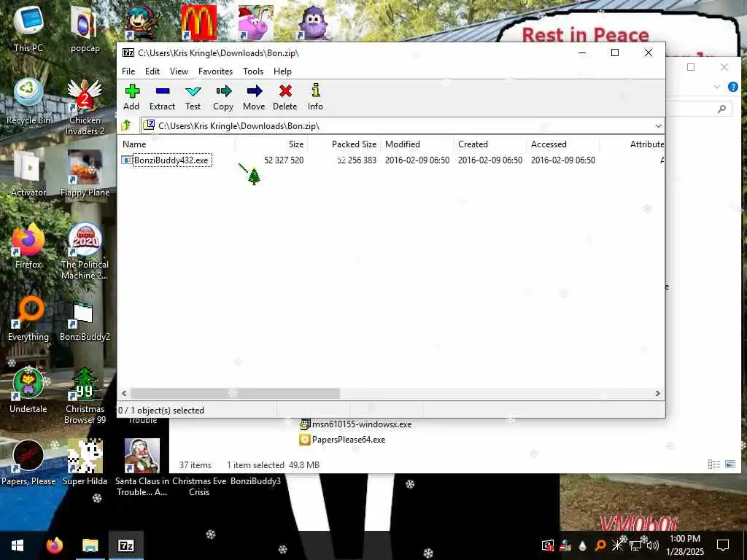The width and height of the screenshot is (747, 560).
Task: Open the Activator desktop icon
Action: coord(28,174)
